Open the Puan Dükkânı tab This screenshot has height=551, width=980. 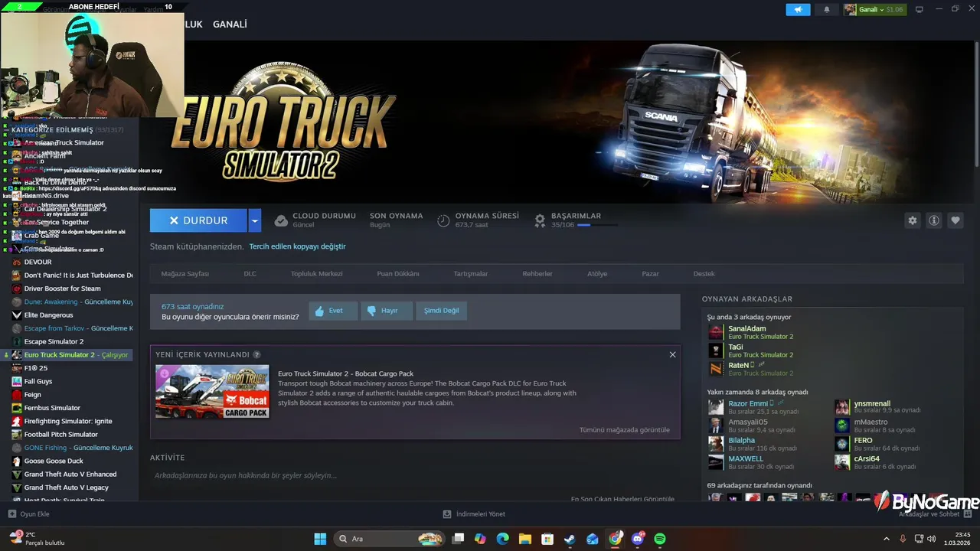(x=398, y=273)
